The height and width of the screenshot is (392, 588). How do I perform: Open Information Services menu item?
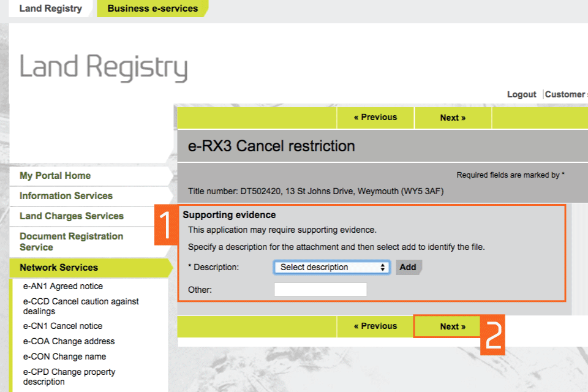[66, 196]
